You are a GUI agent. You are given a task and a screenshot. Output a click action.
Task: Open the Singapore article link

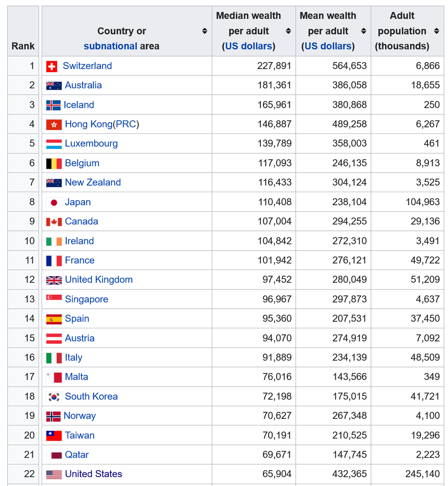(86, 299)
